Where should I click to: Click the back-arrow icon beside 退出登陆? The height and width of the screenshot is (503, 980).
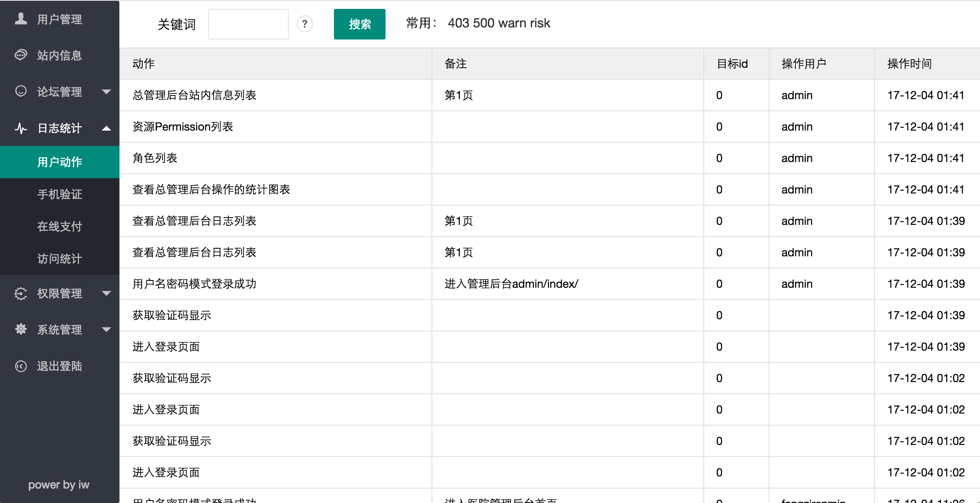[x=21, y=366]
